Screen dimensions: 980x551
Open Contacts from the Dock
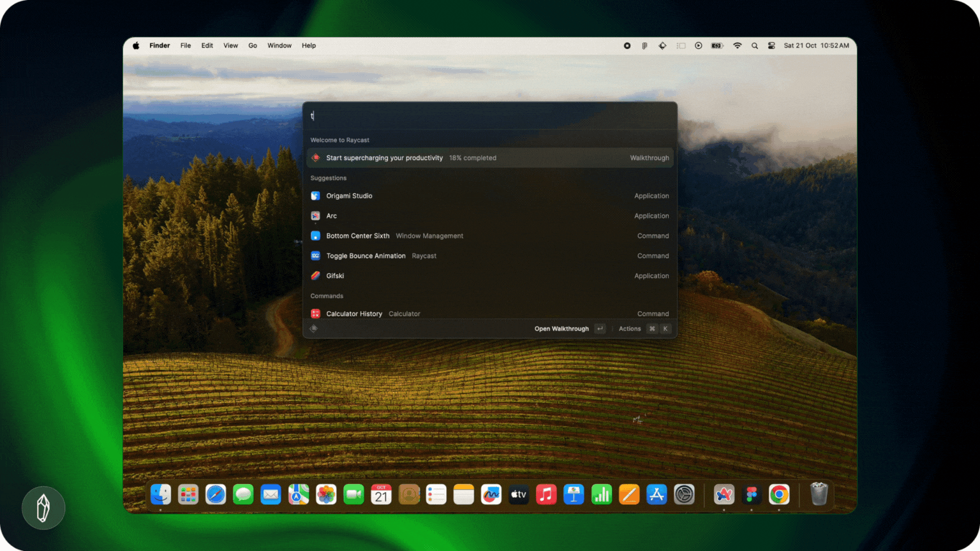point(409,494)
